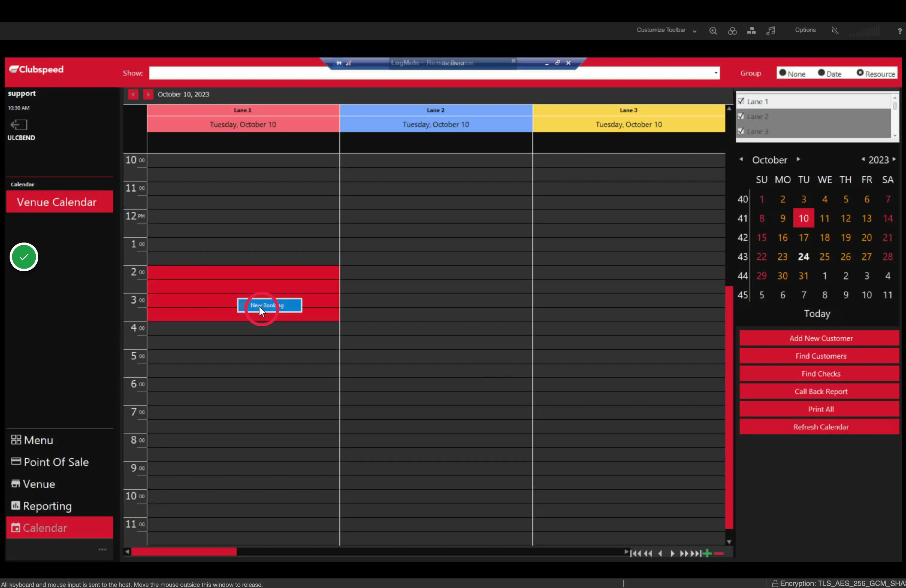
Task: Open Options in the top toolbar
Action: [x=805, y=30]
